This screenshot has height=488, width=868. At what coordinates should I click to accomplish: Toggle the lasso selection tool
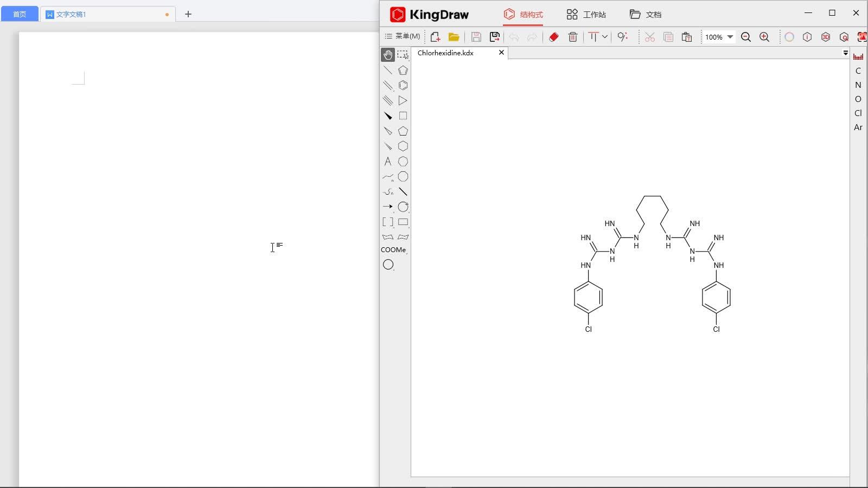pos(403,54)
